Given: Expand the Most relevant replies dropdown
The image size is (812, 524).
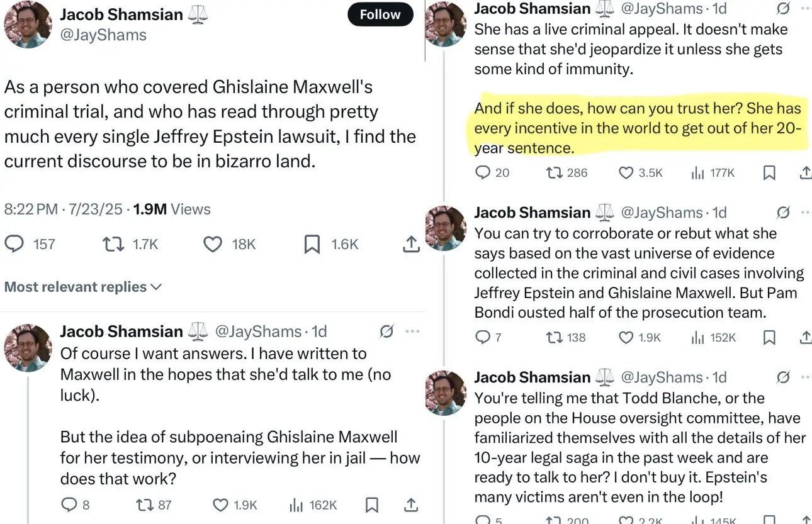Looking at the screenshot, I should point(83,287).
